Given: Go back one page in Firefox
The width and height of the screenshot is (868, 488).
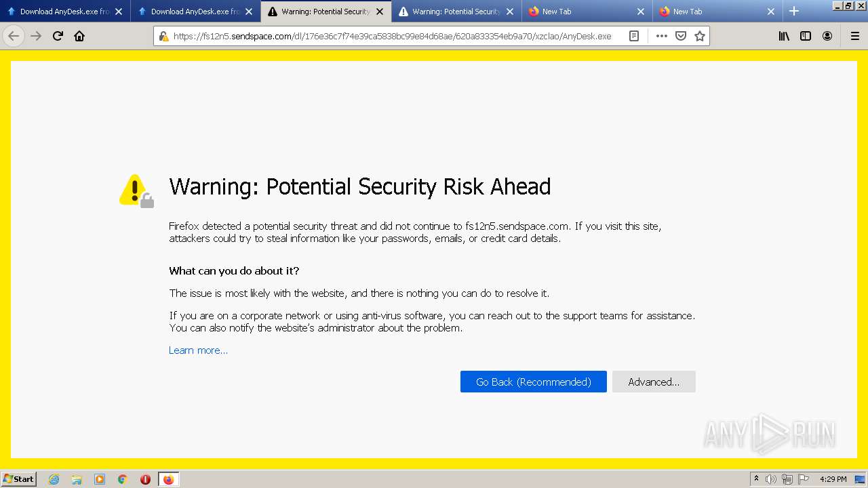Looking at the screenshot, I should [x=14, y=36].
